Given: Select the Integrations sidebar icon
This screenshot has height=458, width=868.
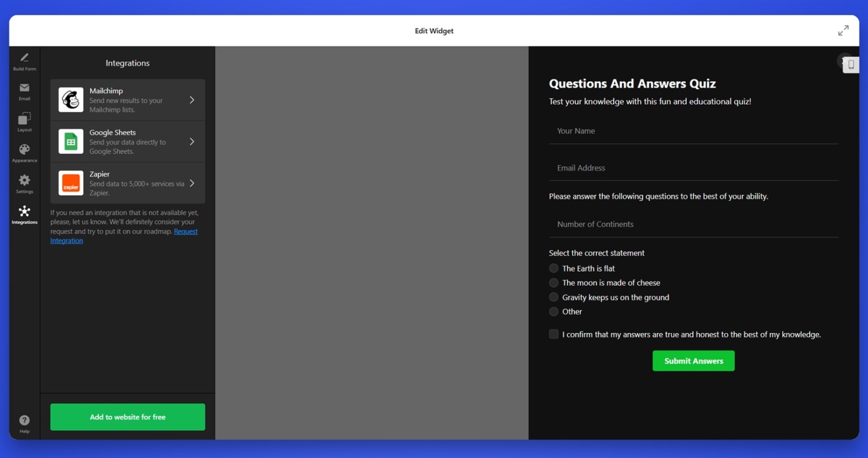Looking at the screenshot, I should point(24,215).
